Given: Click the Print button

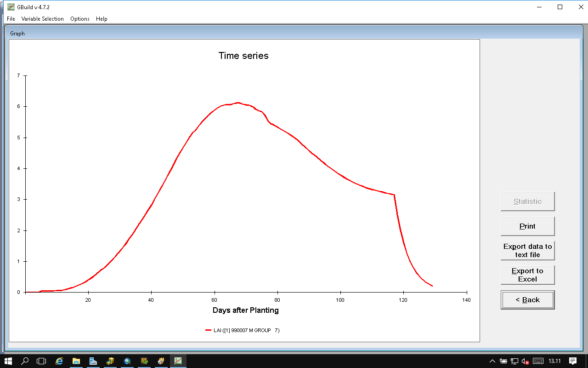Looking at the screenshot, I should [527, 226].
